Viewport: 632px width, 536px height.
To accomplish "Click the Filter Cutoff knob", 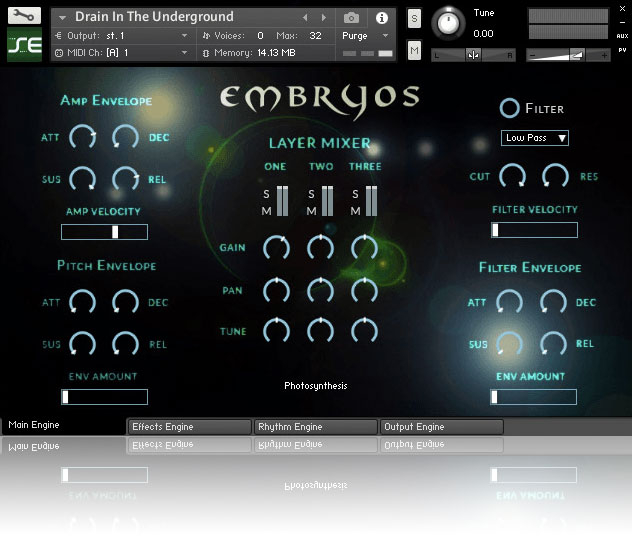I will coord(512,176).
